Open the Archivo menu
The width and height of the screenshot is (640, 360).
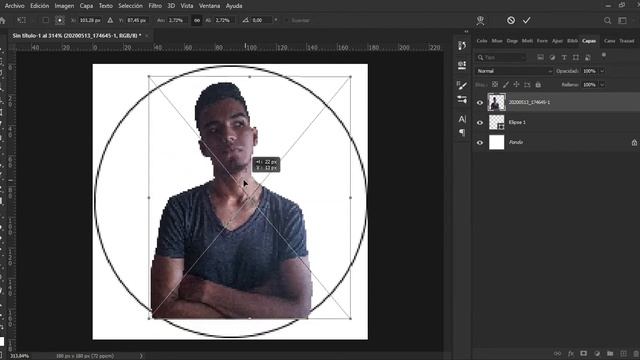(14, 6)
